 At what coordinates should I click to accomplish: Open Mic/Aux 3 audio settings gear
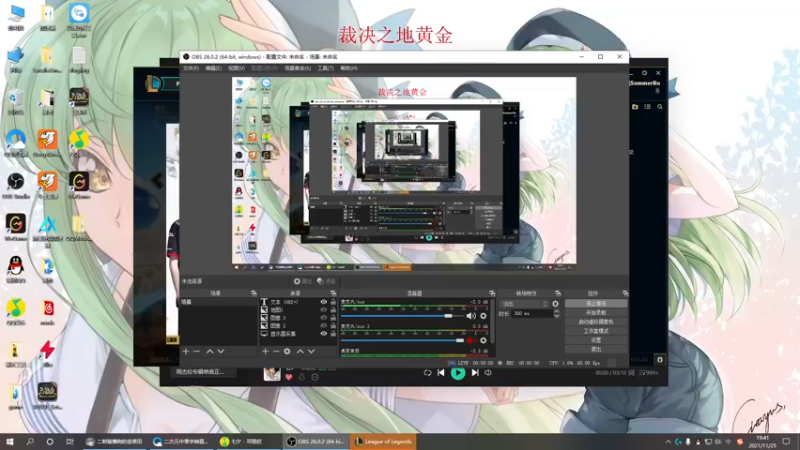(x=483, y=340)
